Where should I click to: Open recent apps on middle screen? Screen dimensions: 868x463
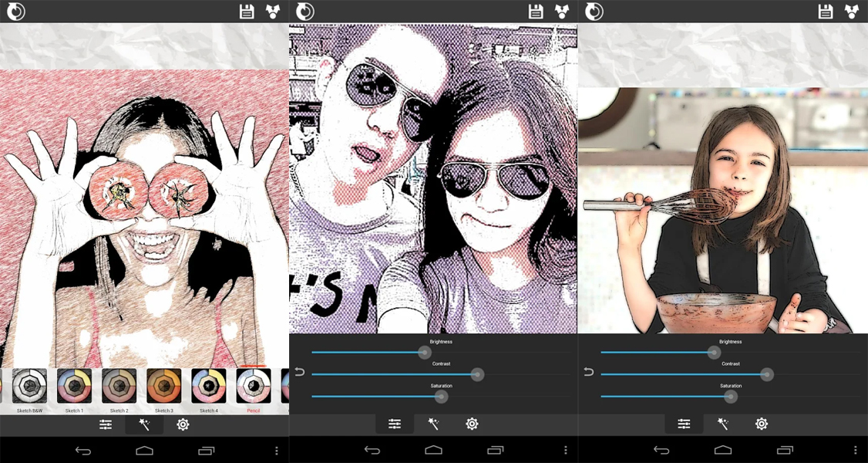(x=496, y=450)
